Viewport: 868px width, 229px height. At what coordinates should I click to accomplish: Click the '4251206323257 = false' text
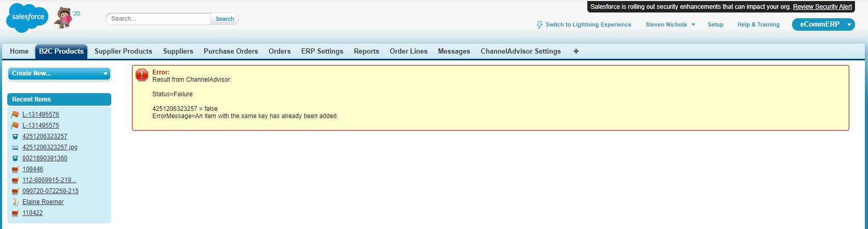coord(185,109)
